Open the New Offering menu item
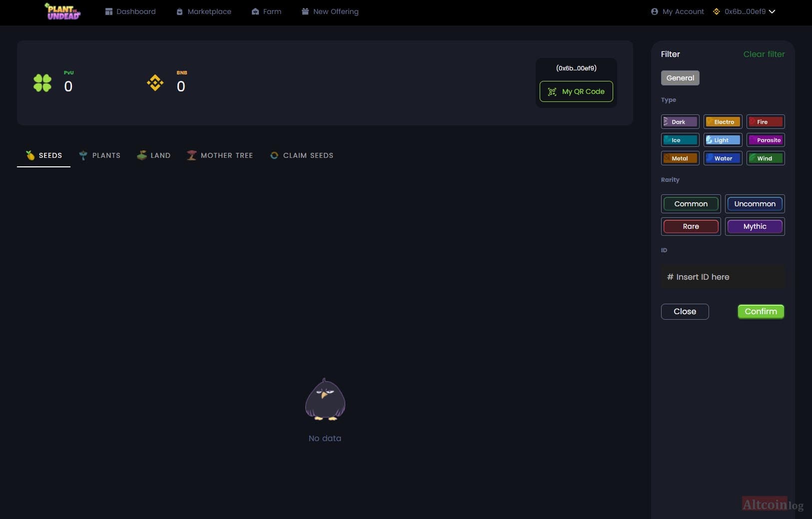This screenshot has width=812, height=519. pyautogui.click(x=330, y=11)
